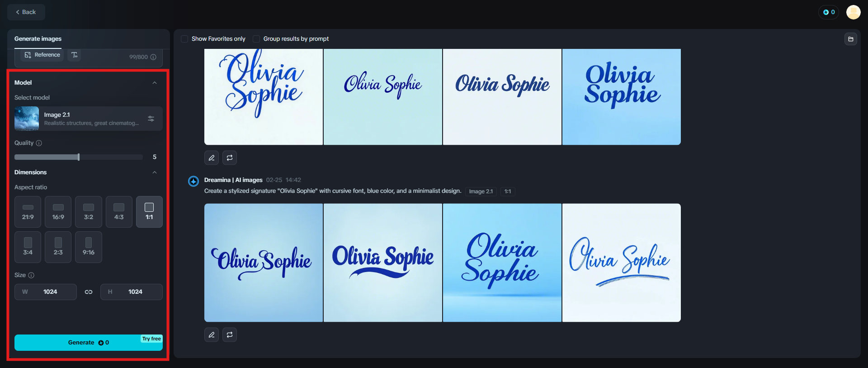Open third top-row white Olivia Sophie image

point(502,97)
